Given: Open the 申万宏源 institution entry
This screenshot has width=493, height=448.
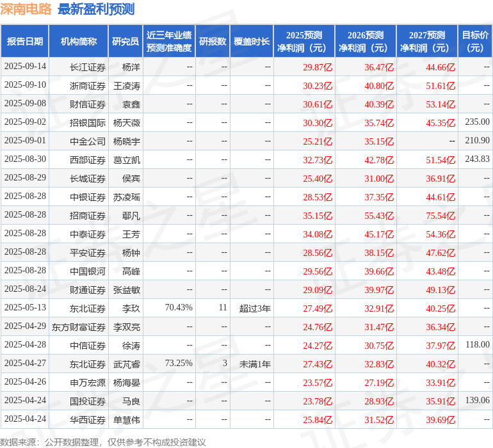Looking at the screenshot, I should [x=88, y=383].
